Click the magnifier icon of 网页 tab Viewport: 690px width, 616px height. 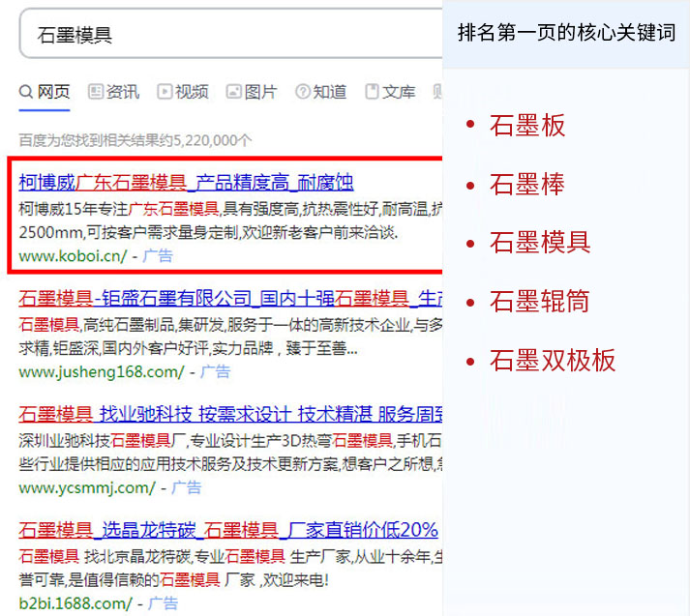(26, 92)
